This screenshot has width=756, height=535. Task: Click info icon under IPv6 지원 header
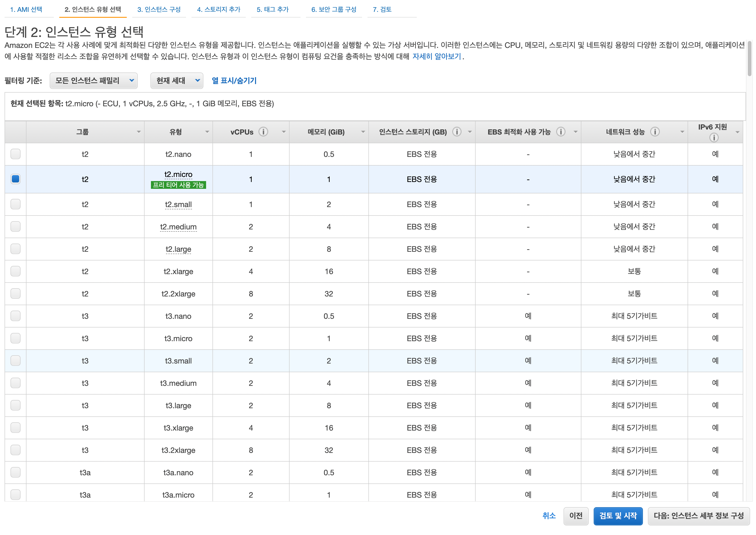714,137
